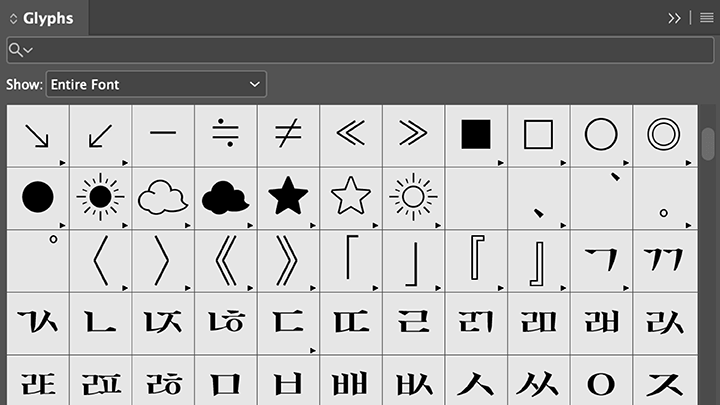
Task: Choose the Hangul ㄵ glyph
Action: click(x=163, y=323)
